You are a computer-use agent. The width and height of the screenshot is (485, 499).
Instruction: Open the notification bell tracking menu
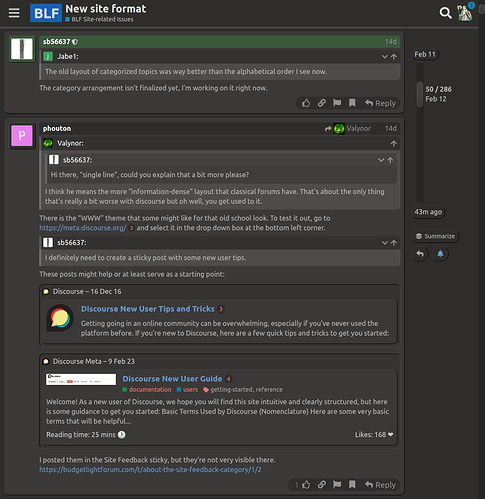click(440, 254)
